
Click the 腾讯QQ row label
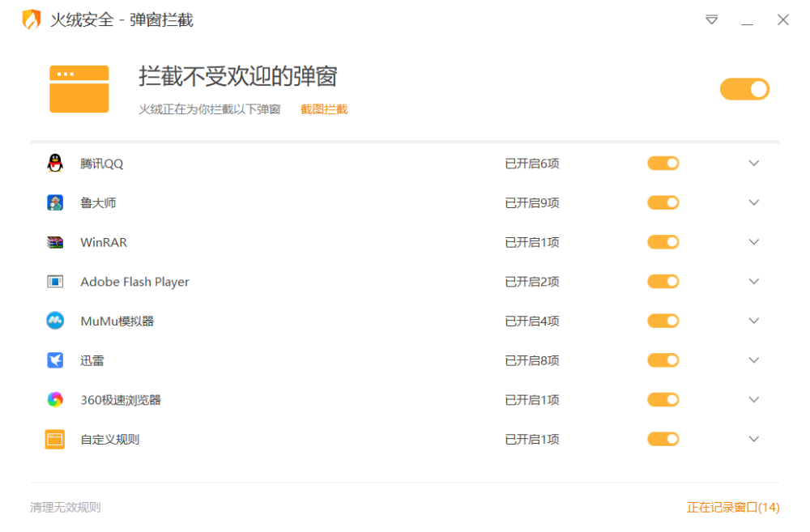(x=102, y=164)
